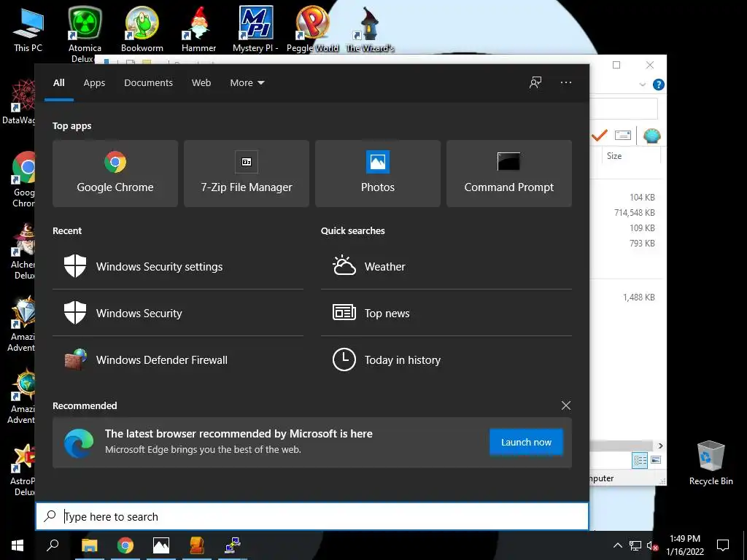Open the network computers taskbar app
747x560 pixels.
tap(233, 545)
